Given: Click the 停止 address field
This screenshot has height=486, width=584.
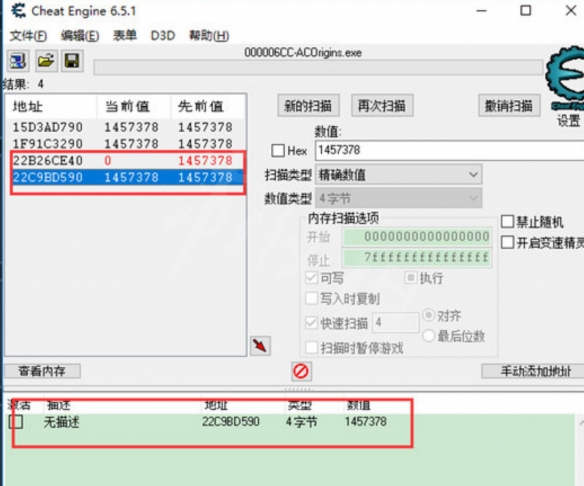Looking at the screenshot, I should (417, 258).
